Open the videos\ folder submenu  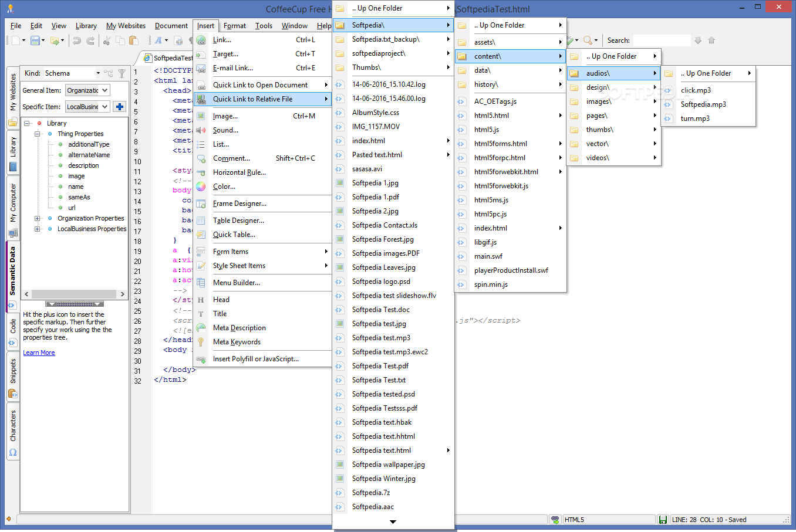coord(614,158)
